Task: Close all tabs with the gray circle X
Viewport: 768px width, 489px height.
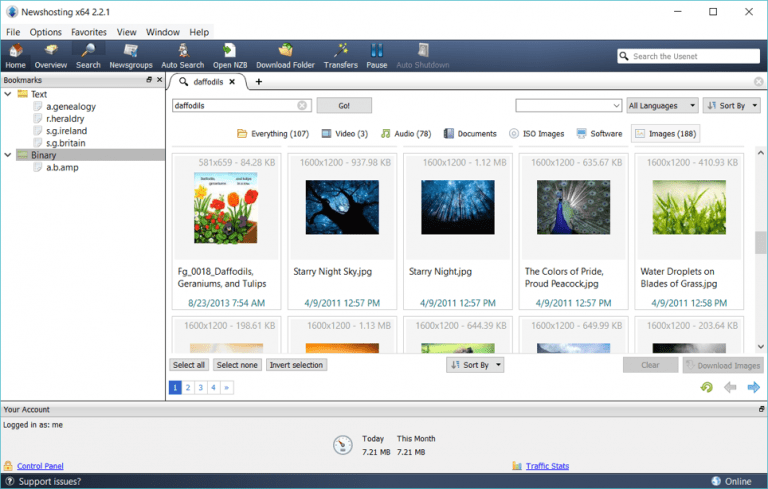Action: pyautogui.click(x=758, y=82)
